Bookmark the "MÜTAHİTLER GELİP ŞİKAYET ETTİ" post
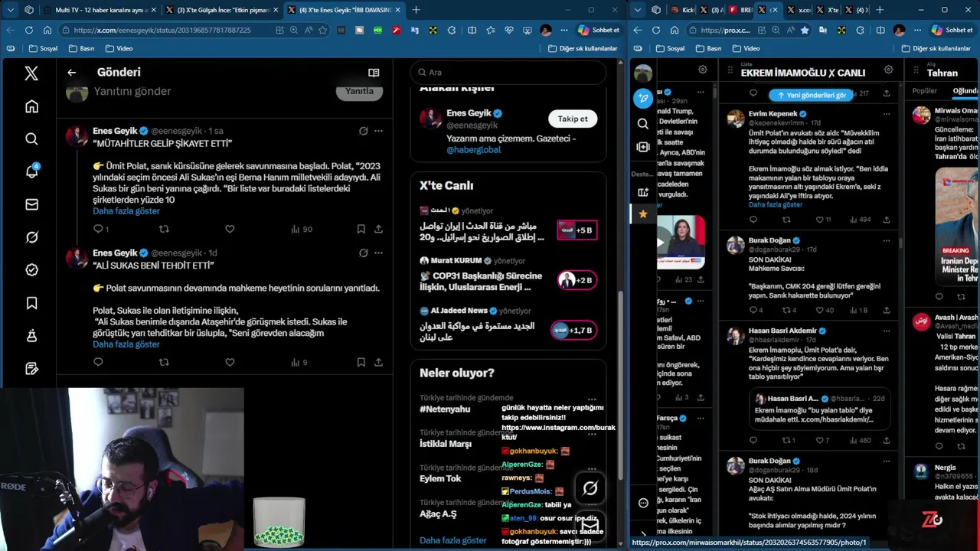The height and width of the screenshot is (551, 980). (361, 229)
